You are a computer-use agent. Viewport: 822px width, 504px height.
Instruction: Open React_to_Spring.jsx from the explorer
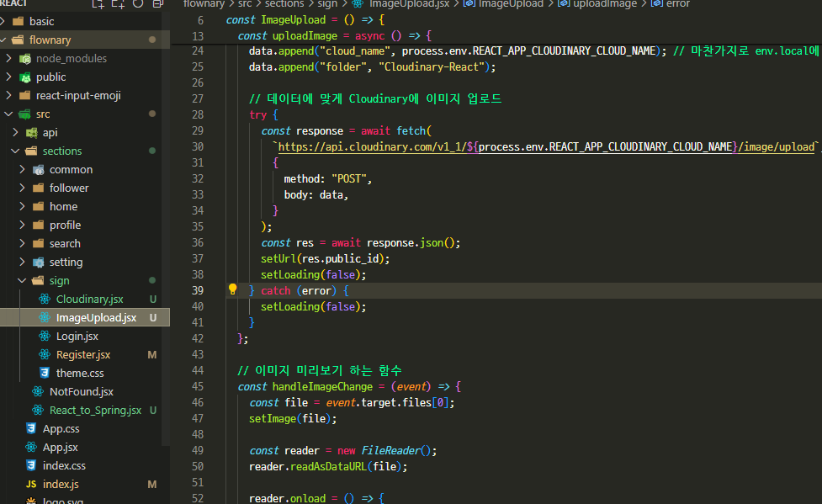[95, 410]
